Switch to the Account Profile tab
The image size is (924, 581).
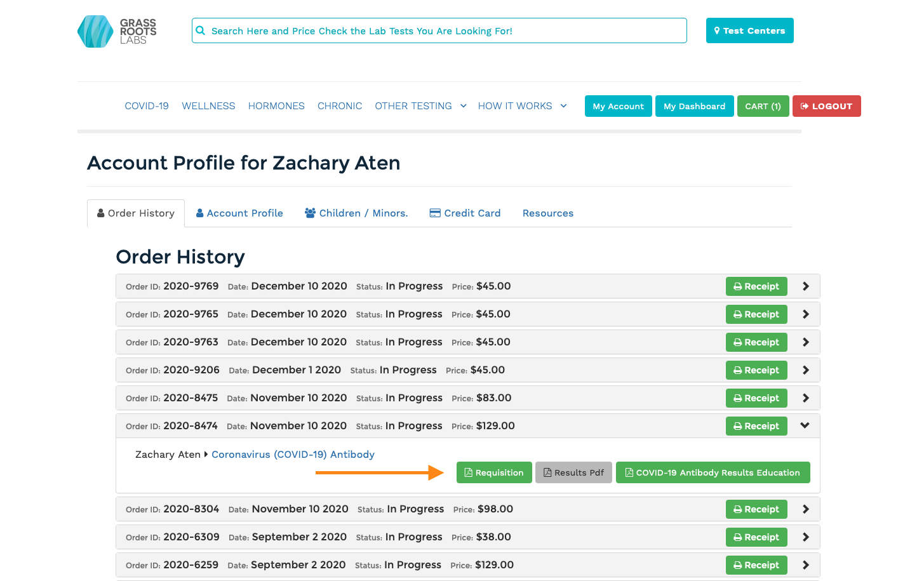pos(239,213)
